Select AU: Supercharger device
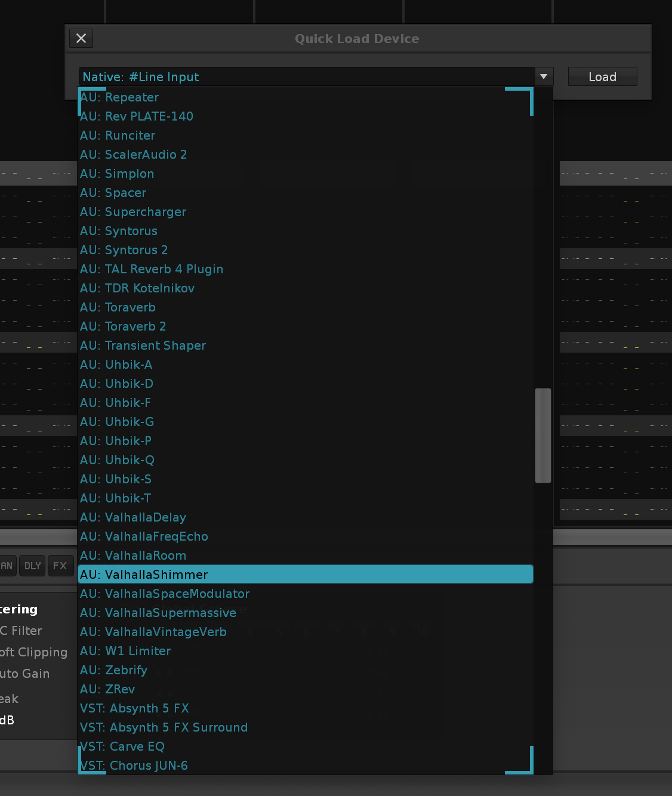Screen dimensions: 672x796 tap(133, 212)
